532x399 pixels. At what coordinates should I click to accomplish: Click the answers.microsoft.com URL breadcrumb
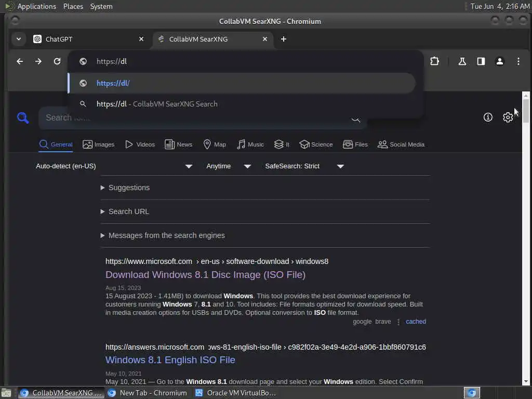point(265,347)
